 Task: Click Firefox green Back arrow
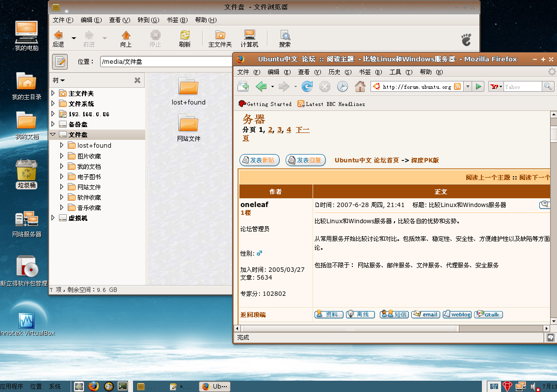click(x=261, y=86)
